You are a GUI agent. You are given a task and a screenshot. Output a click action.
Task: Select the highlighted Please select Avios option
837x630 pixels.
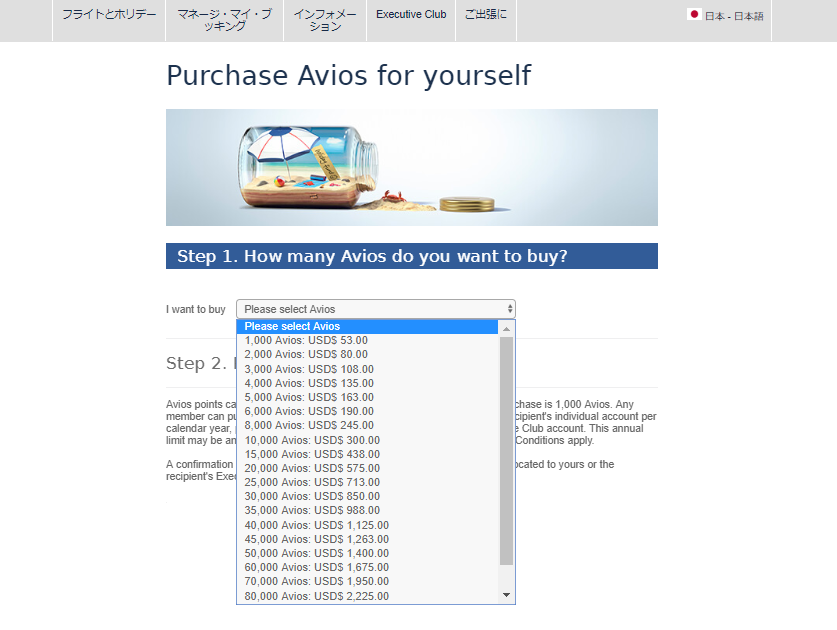(292, 326)
